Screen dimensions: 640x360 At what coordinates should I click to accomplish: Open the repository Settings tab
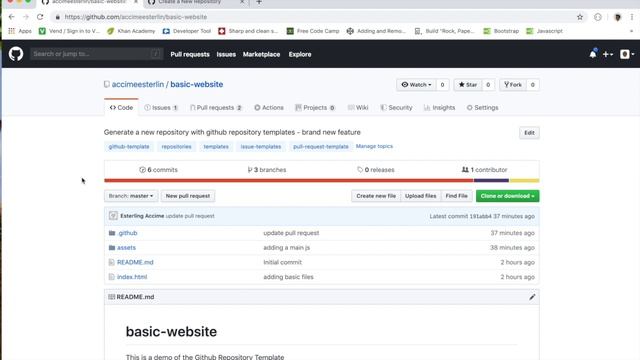[x=482, y=107]
